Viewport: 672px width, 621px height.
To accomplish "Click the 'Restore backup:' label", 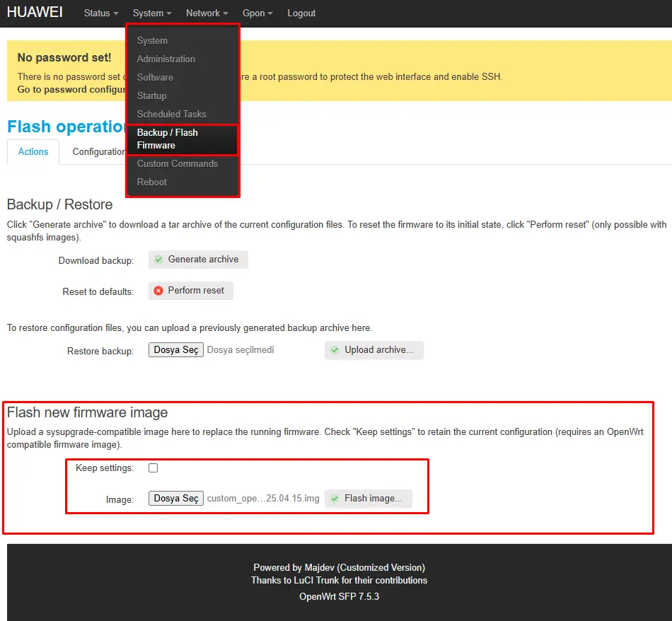I will (x=100, y=352).
